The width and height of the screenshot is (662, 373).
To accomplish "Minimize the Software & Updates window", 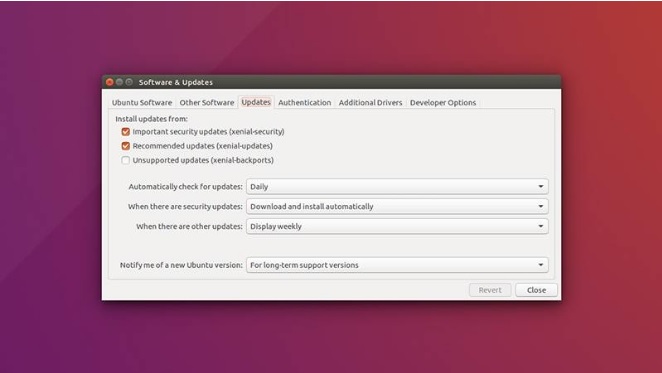I will tap(119, 82).
